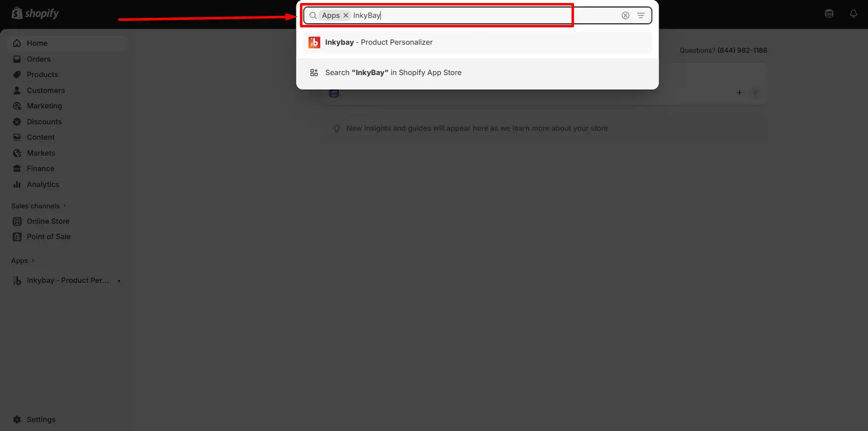Click the plus button in the card
Viewport: 868px width, 431px height.
tap(739, 92)
